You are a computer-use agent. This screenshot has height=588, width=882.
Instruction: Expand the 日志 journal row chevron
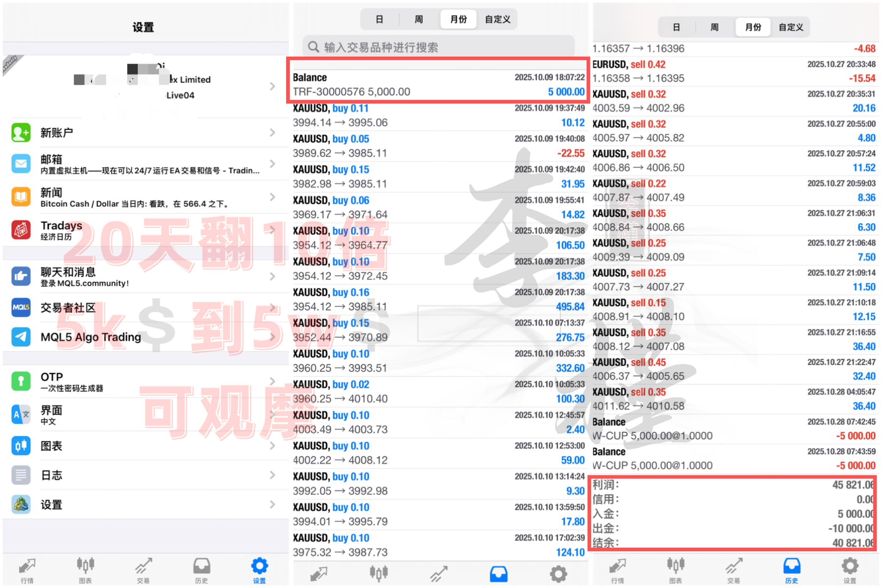[273, 475]
